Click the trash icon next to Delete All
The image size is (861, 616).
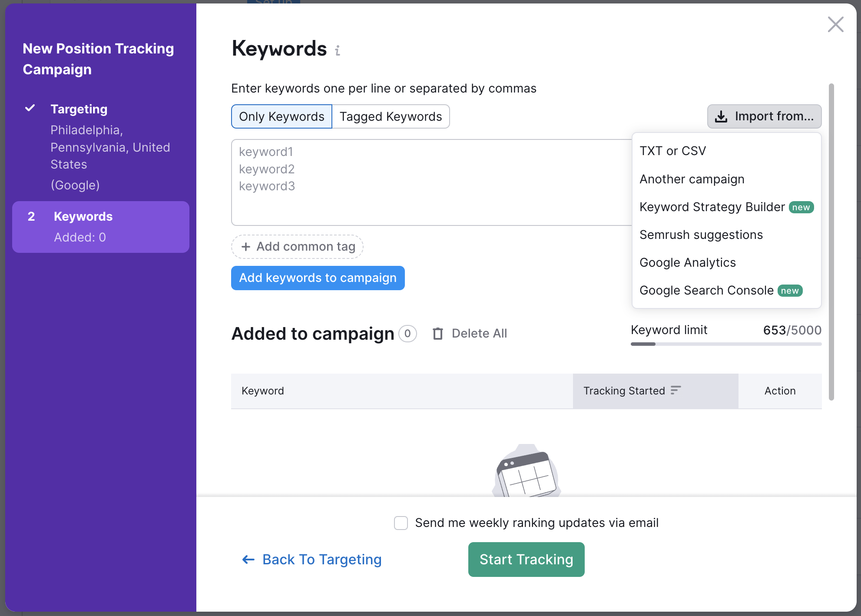click(438, 334)
